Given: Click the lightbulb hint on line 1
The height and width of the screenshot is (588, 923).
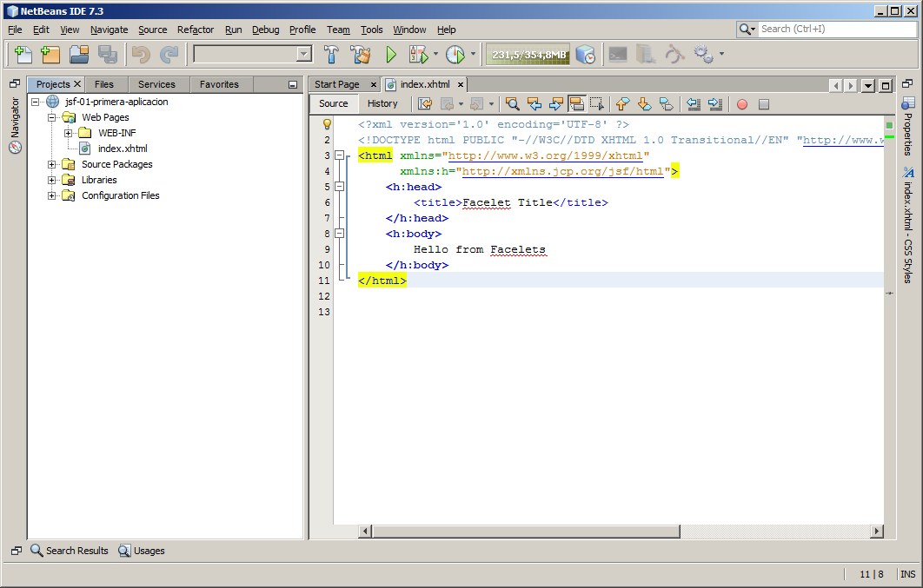Looking at the screenshot, I should [328, 124].
